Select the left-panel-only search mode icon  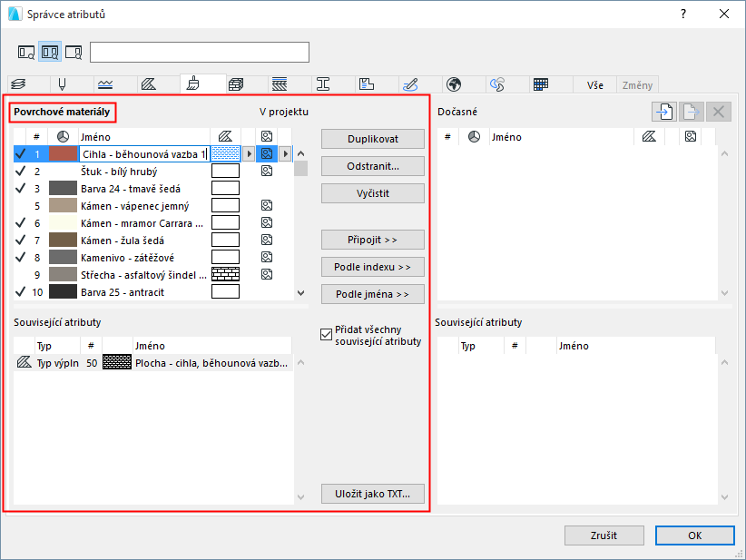point(26,52)
